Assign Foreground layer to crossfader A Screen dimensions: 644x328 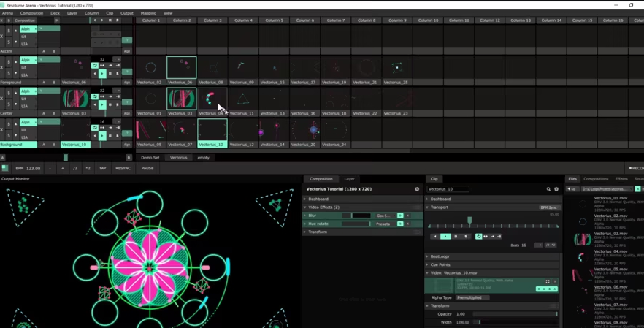[44, 83]
